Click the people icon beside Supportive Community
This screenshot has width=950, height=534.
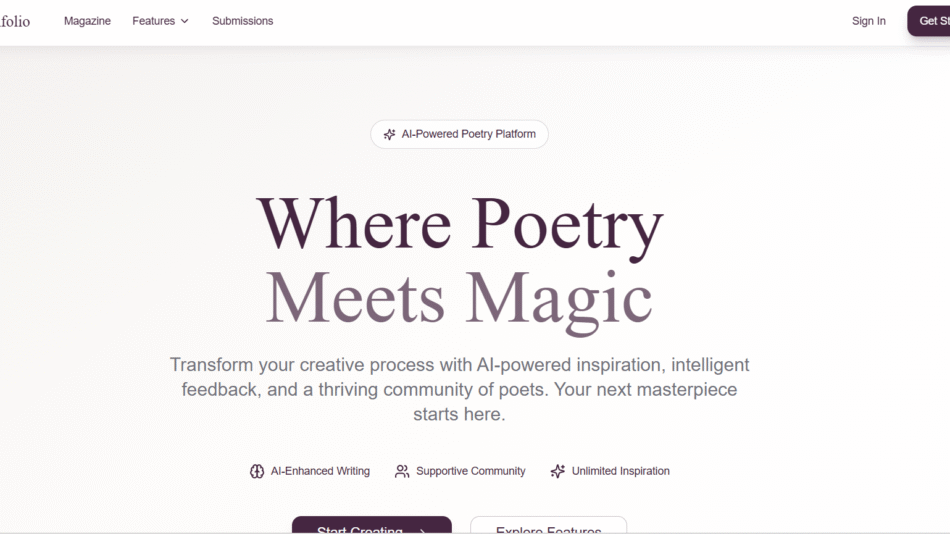pos(402,471)
